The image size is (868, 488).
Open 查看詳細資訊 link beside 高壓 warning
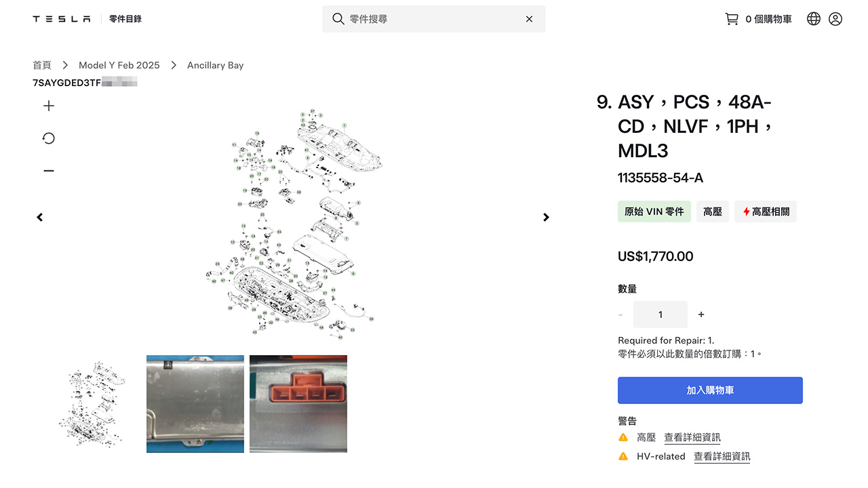(692, 438)
